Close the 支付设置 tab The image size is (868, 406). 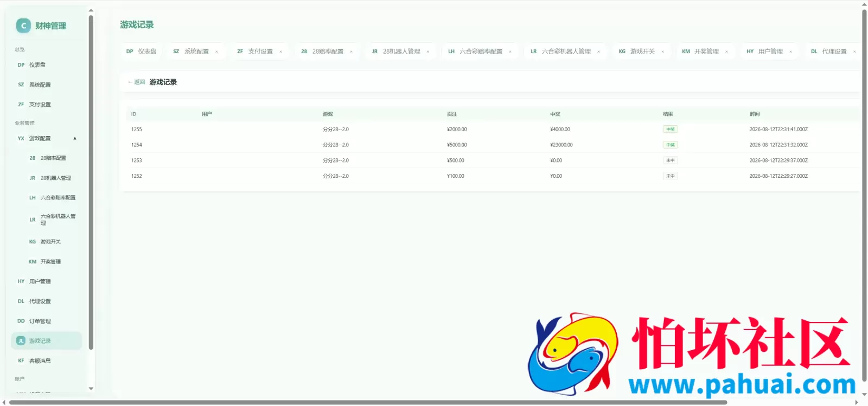pos(280,52)
